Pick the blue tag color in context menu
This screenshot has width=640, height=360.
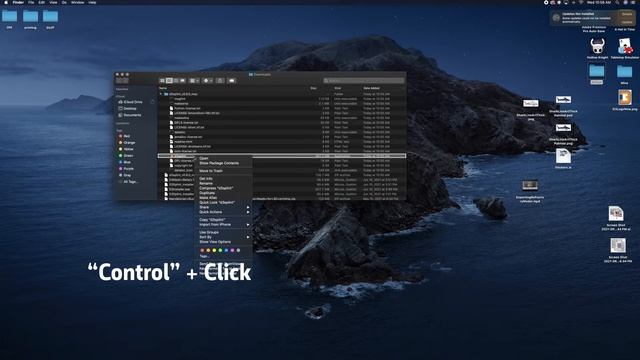pos(227,250)
